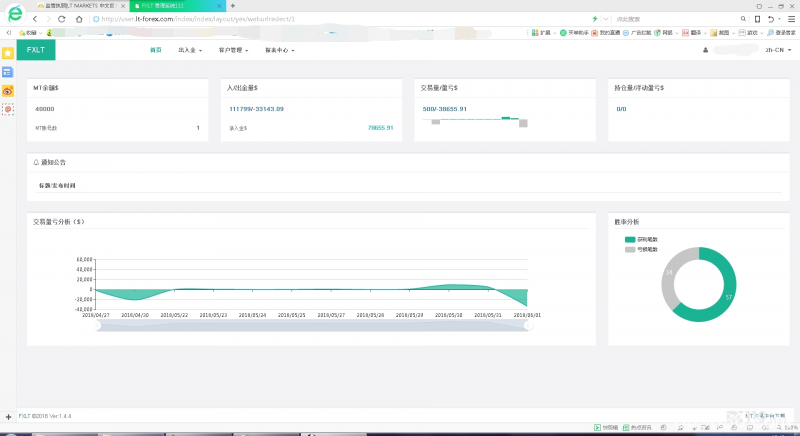This screenshot has width=800, height=436.
Task: Click the 快剪辑 icon in status bar
Action: pos(597,427)
